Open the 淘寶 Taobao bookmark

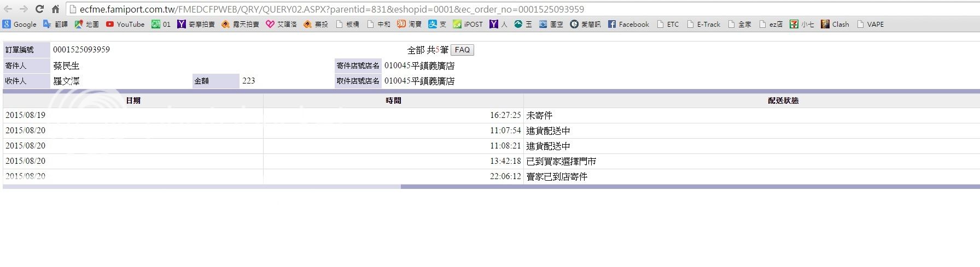coord(410,24)
